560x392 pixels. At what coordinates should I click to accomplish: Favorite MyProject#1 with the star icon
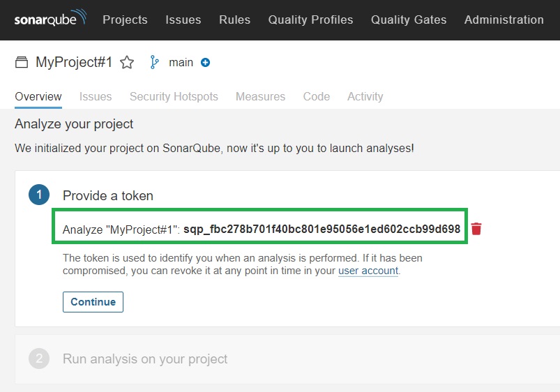(127, 63)
